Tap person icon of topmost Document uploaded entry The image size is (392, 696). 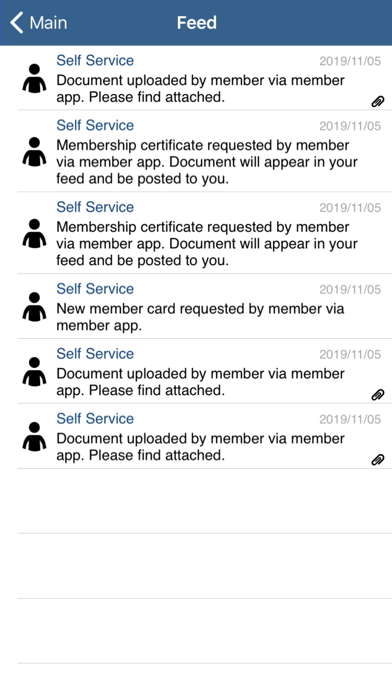(x=34, y=79)
